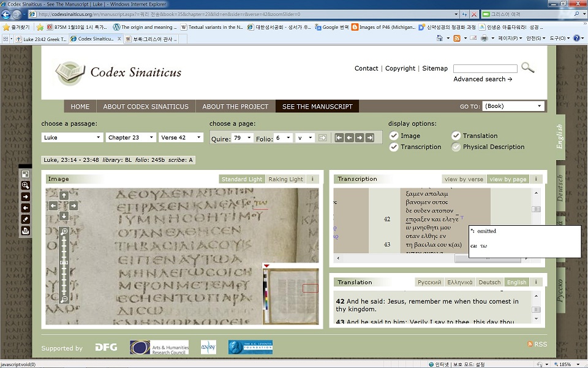Screen dimensions: 588x368
Task: Click the fullscreen toggle icon in side toolbar
Action: pyautogui.click(x=26, y=174)
